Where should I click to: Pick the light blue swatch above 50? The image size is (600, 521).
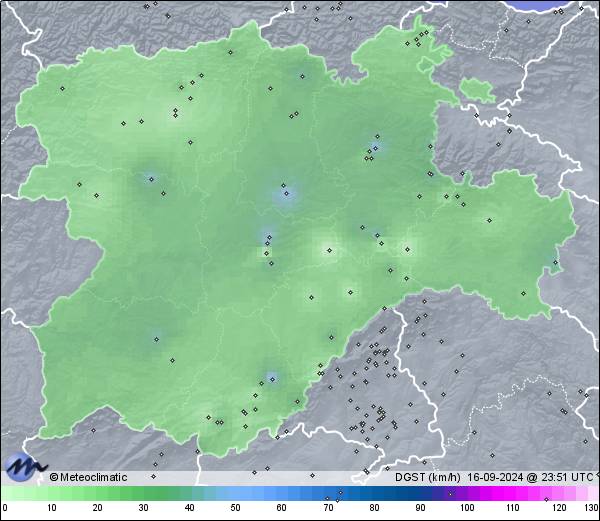coord(235,494)
